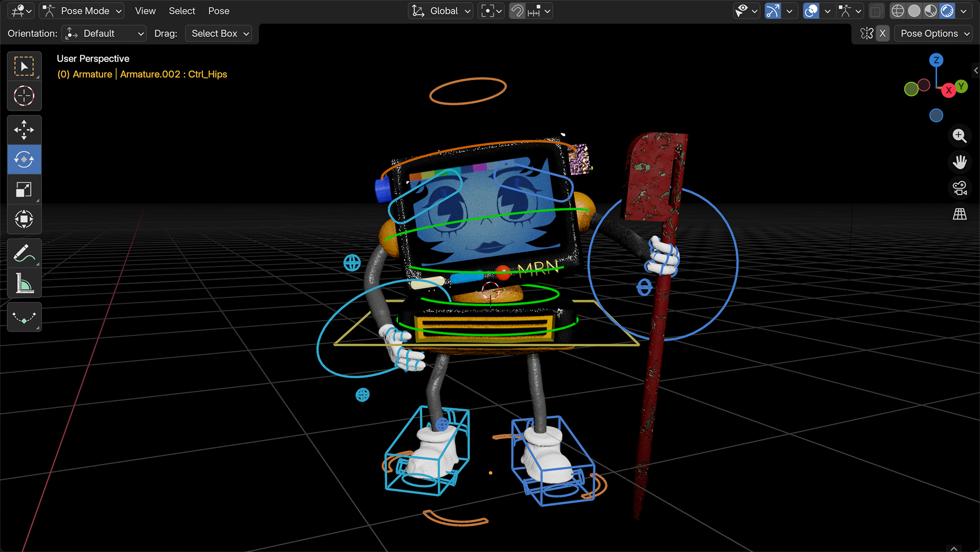This screenshot has width=980, height=552.
Task: Open the Drag Select Box dropdown
Action: coord(219,34)
